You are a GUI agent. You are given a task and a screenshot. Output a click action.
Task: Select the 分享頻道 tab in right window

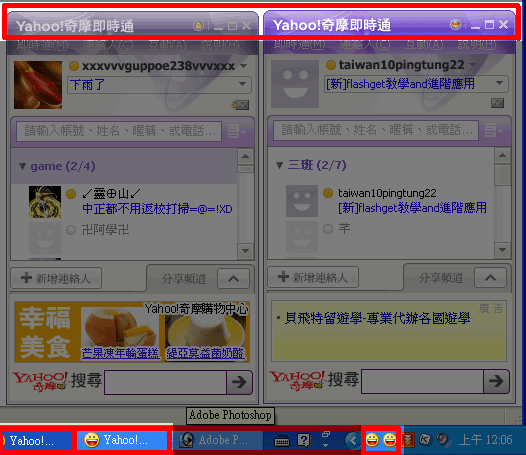pos(440,277)
